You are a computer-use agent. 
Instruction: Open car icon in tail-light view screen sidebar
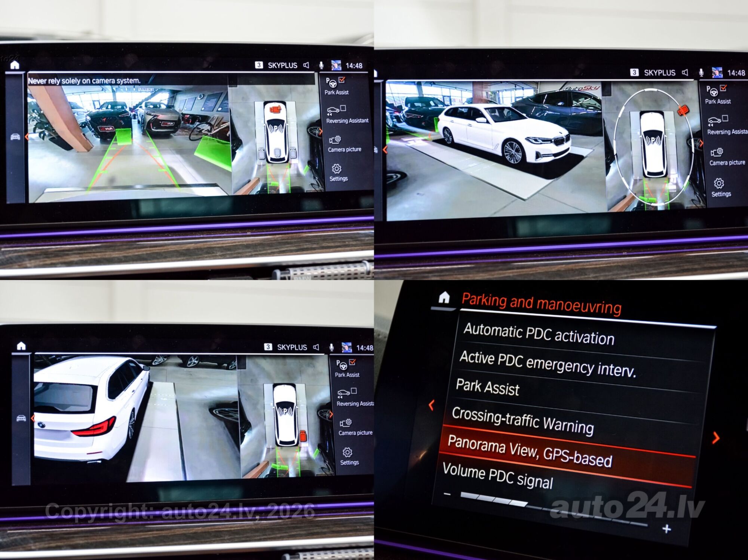[x=21, y=418]
